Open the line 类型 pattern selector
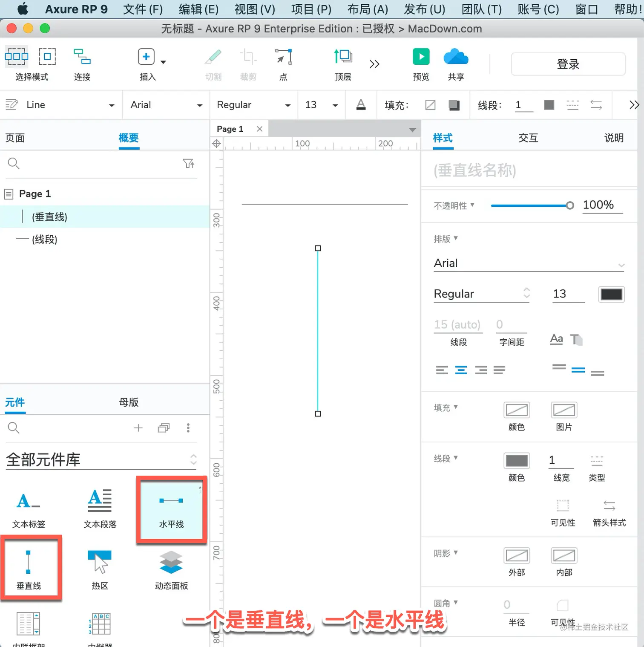This screenshot has height=647, width=644. (x=597, y=461)
